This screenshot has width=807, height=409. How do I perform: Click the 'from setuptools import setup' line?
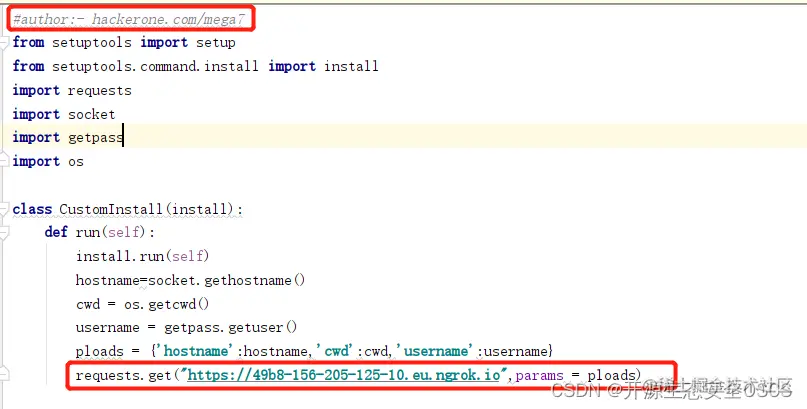(x=124, y=42)
